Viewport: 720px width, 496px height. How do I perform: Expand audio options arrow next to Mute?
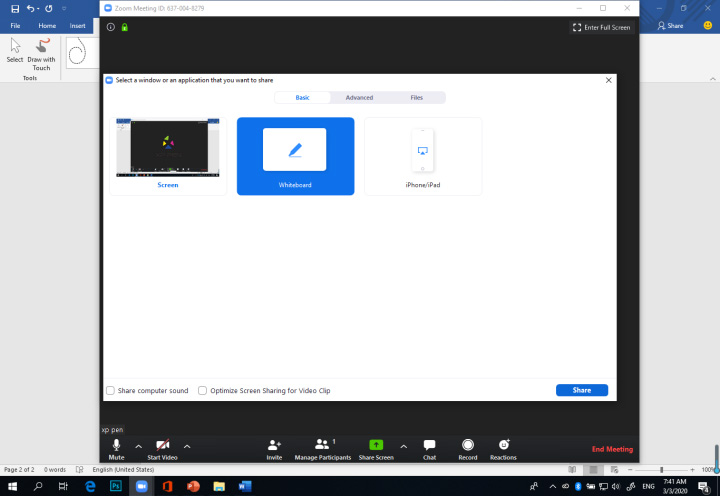coord(139,446)
